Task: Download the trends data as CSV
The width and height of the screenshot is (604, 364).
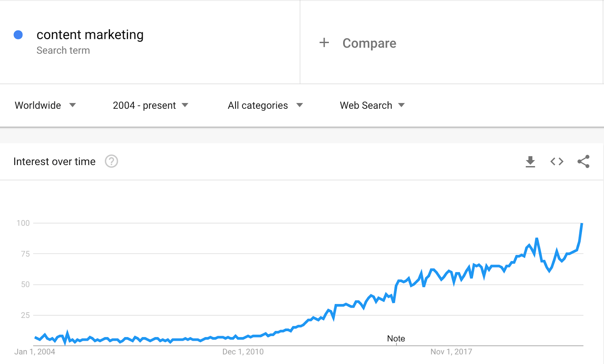Action: click(530, 161)
